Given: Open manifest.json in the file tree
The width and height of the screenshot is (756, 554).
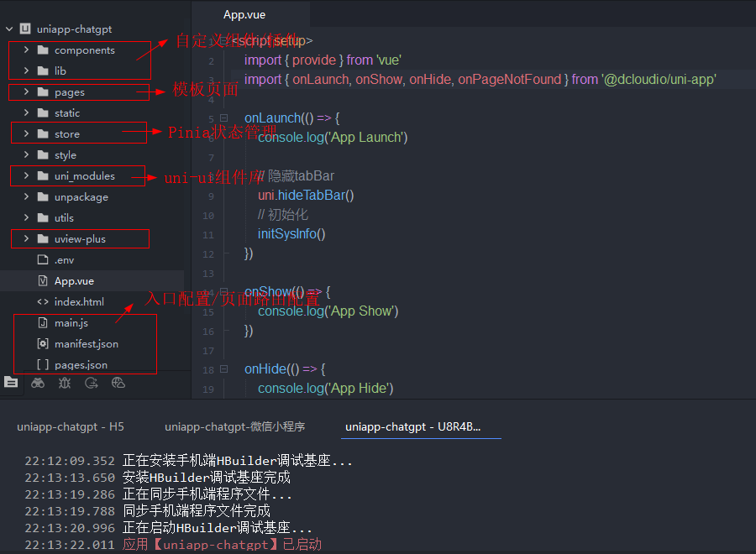Looking at the screenshot, I should tap(87, 344).
